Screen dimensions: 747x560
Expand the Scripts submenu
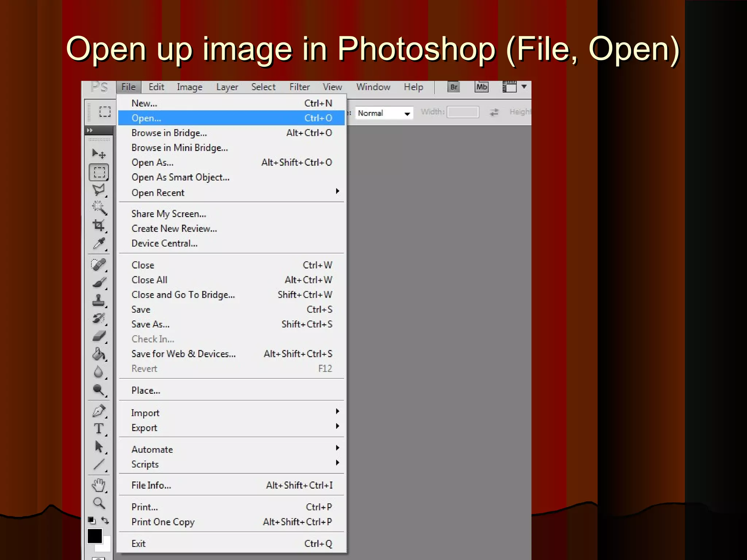[231, 464]
